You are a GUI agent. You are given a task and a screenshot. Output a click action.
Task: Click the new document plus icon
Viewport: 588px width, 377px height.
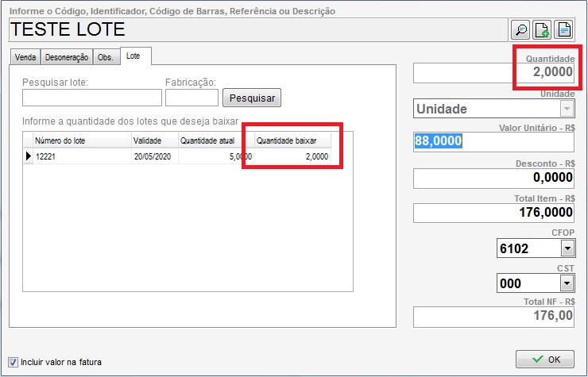[x=542, y=30]
